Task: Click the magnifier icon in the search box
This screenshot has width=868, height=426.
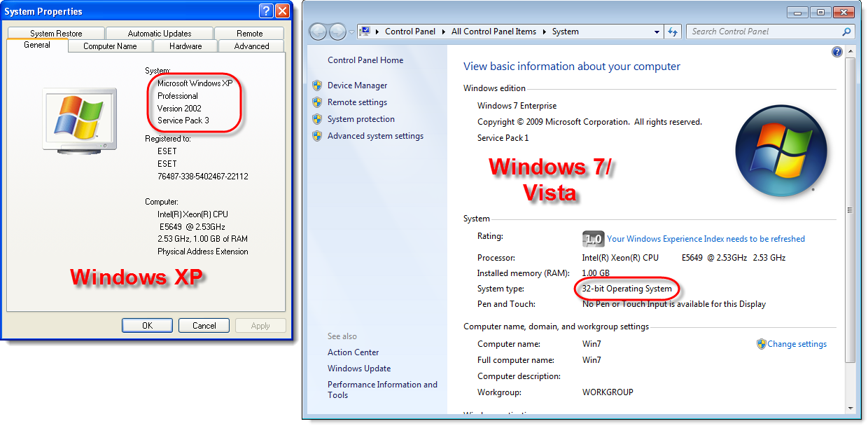Action: coord(847,32)
